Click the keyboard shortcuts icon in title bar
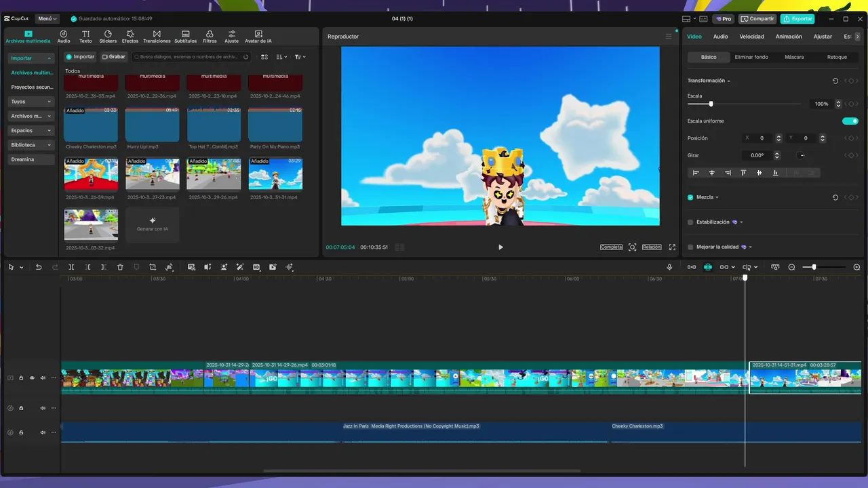This screenshot has height=488, width=868. (x=703, y=19)
